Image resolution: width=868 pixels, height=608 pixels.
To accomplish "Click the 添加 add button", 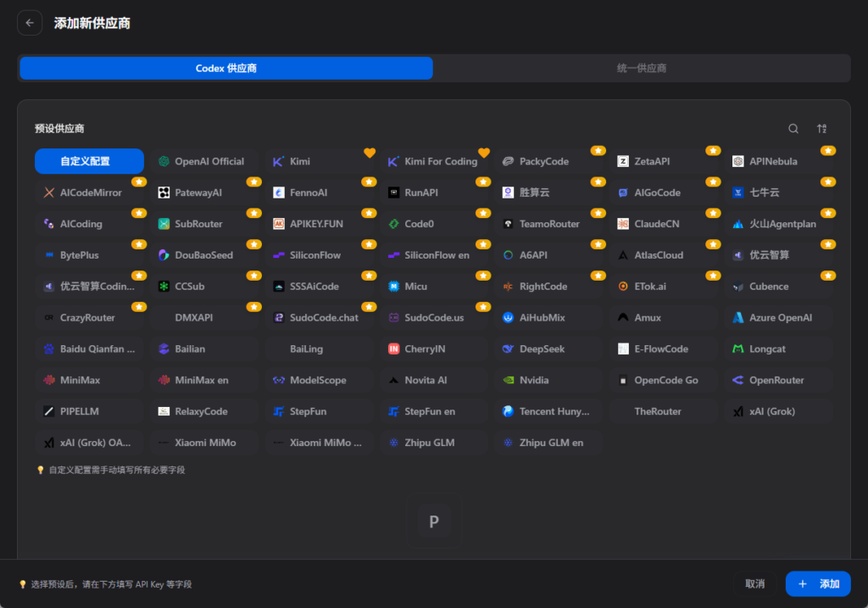I will [x=818, y=583].
